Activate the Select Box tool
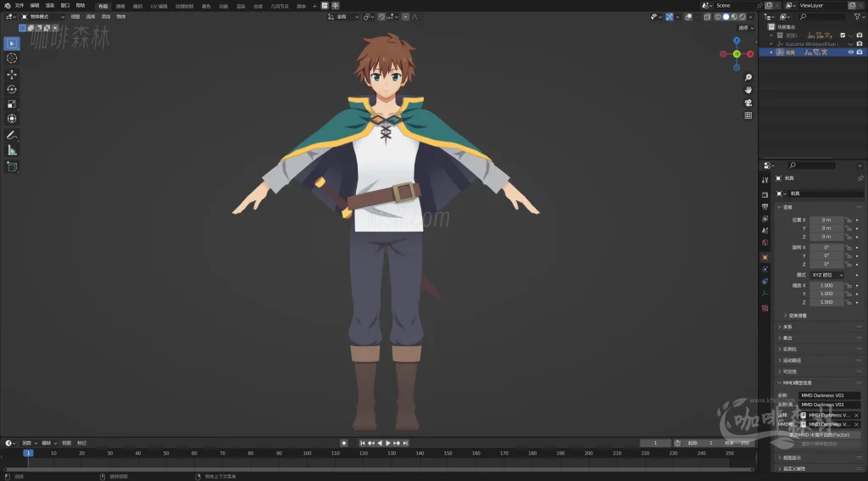This screenshot has height=481, width=868. pos(12,43)
